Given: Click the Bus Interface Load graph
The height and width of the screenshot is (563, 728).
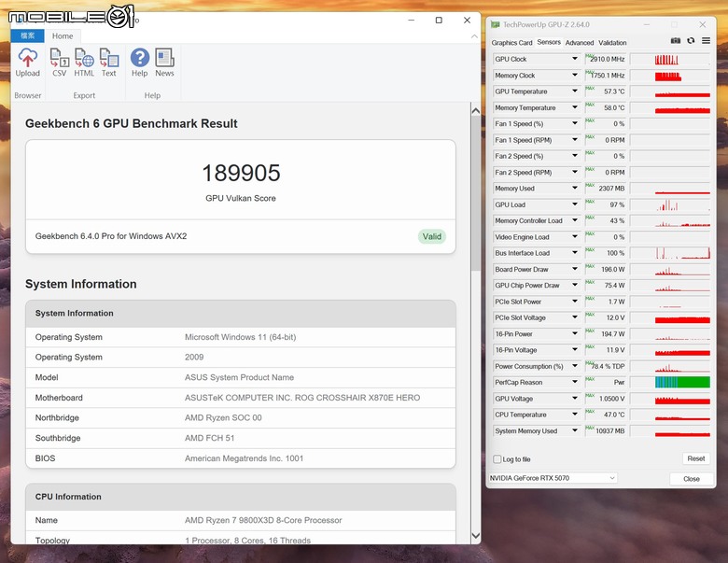Looking at the screenshot, I should tap(670, 253).
